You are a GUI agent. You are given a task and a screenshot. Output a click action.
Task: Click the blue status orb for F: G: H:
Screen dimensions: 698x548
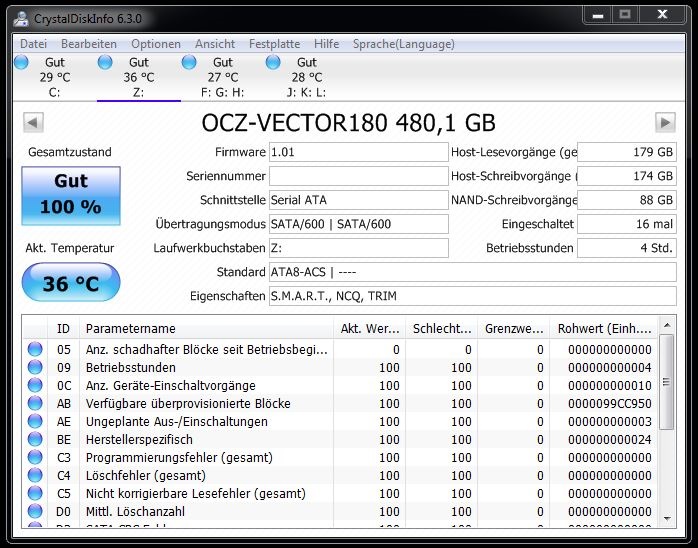point(189,62)
